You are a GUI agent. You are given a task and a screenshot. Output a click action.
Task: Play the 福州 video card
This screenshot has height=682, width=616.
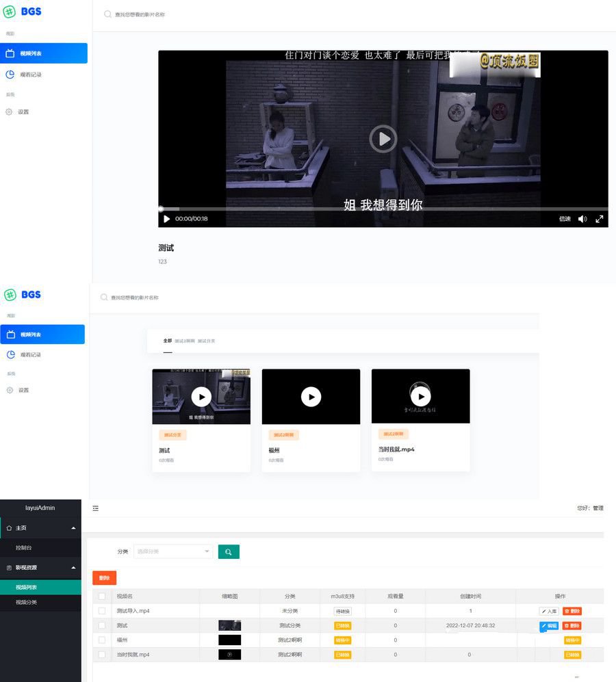coord(311,397)
